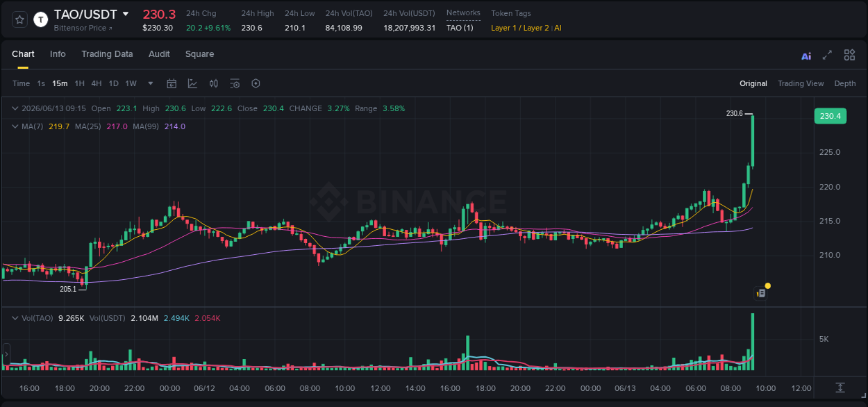Viewport: 868px width, 407px height.
Task: Open the hexagon chart settings icon
Action: point(256,83)
